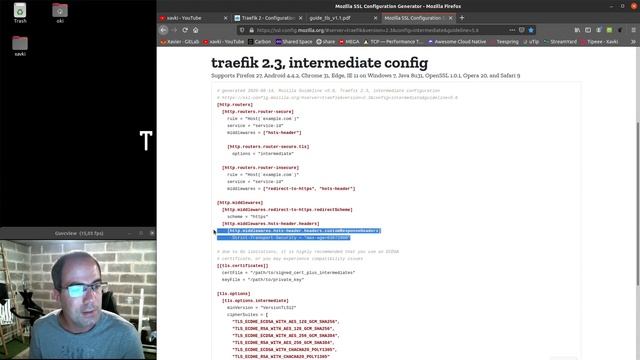
Task: Open the MEGA bookmark
Action: [349, 42]
